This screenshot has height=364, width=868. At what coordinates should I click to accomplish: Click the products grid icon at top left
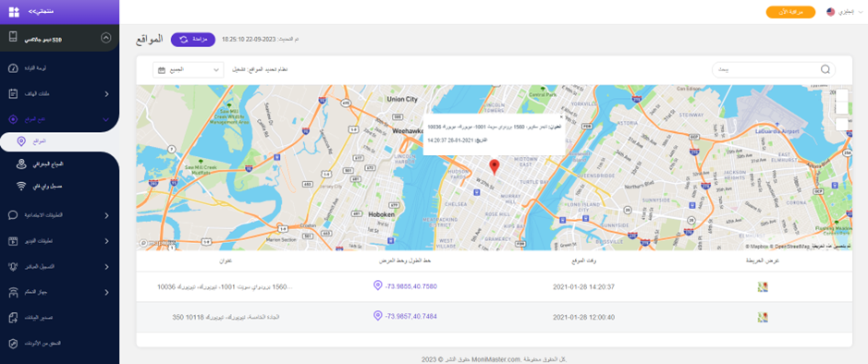pos(14,12)
